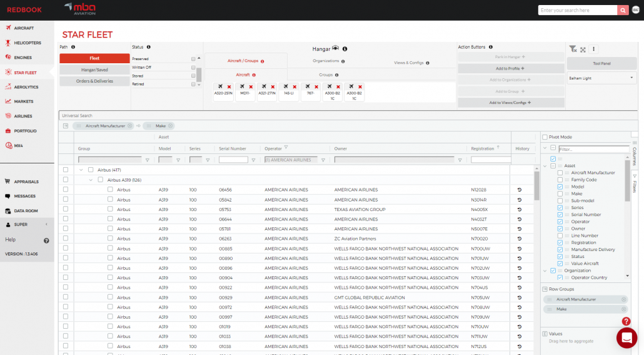The image size is (644, 355).
Task: Collapse the Airbus A319 (126) subgroup
Action: 91,180
